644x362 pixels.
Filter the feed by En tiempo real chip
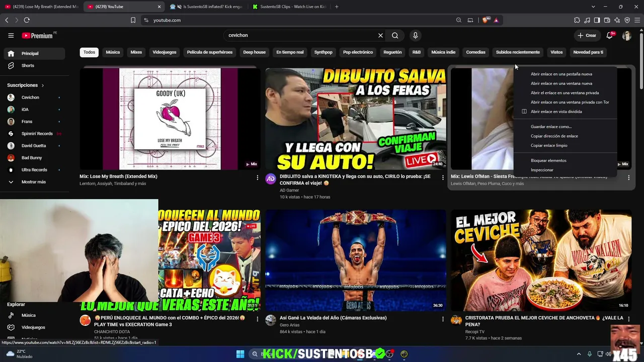pyautogui.click(x=290, y=52)
